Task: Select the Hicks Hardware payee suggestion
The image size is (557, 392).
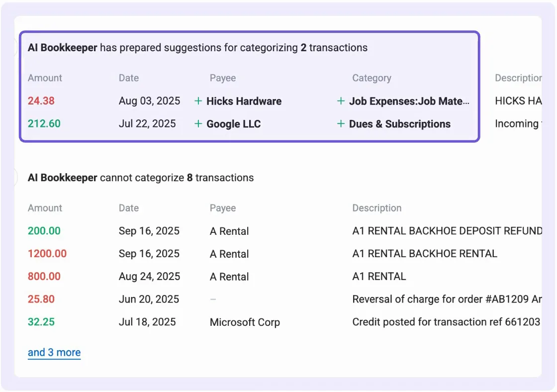Action: pyautogui.click(x=244, y=101)
